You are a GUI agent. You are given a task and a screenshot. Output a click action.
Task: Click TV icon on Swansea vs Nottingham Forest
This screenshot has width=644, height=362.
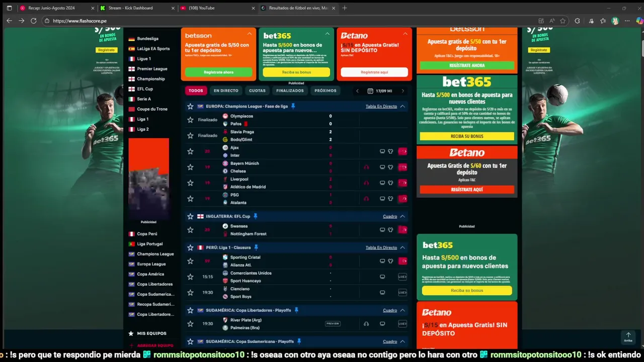click(382, 230)
